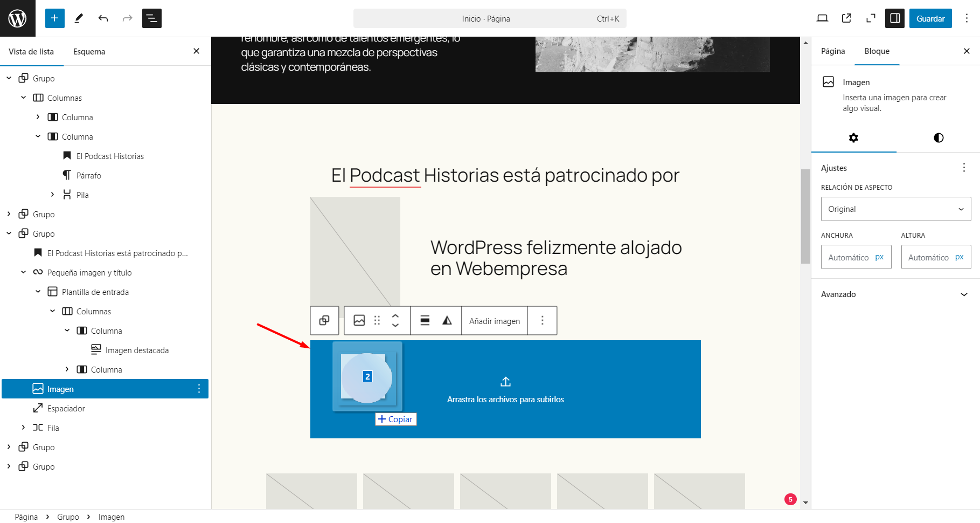This screenshot has height=523, width=980.
Task: Click the drag handle in block toolbar
Action: point(377,321)
